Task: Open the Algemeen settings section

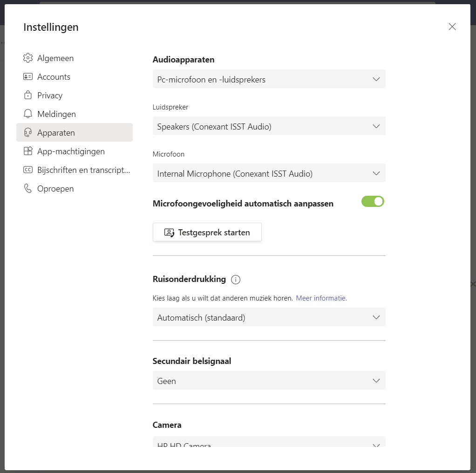Action: coord(75,58)
